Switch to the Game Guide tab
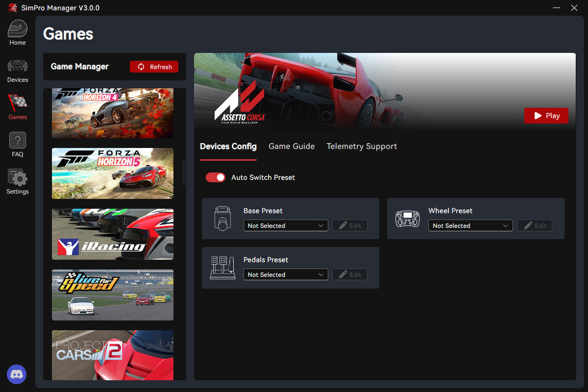 (292, 147)
